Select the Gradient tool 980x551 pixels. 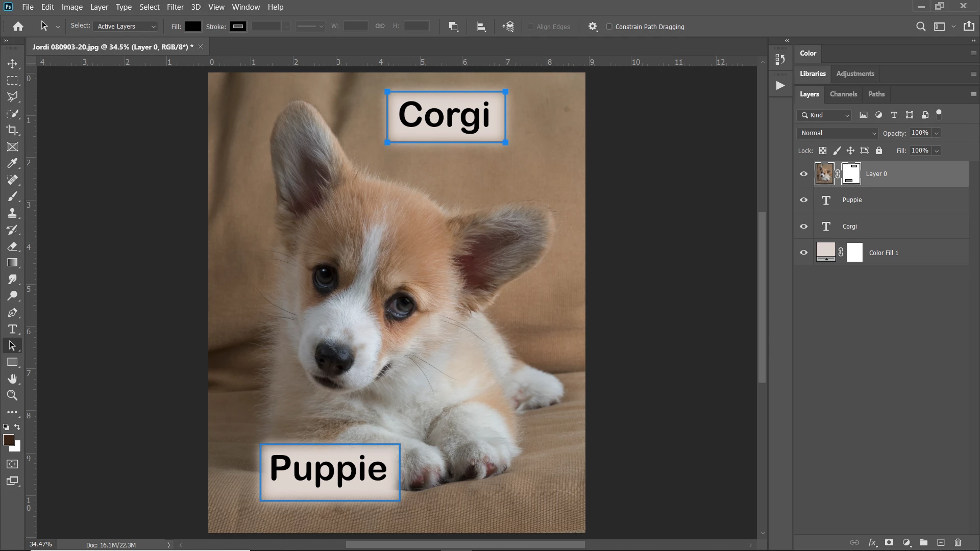pos(12,263)
